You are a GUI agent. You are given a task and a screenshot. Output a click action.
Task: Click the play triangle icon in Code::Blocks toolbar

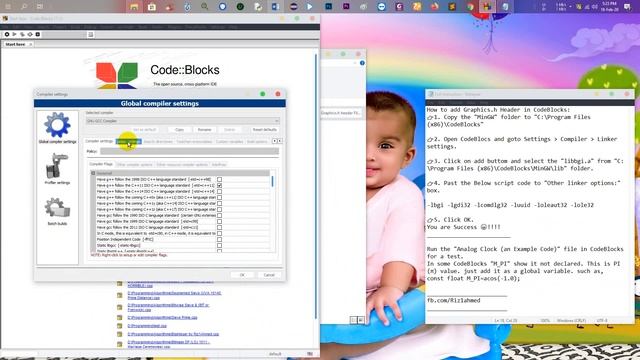14,35
